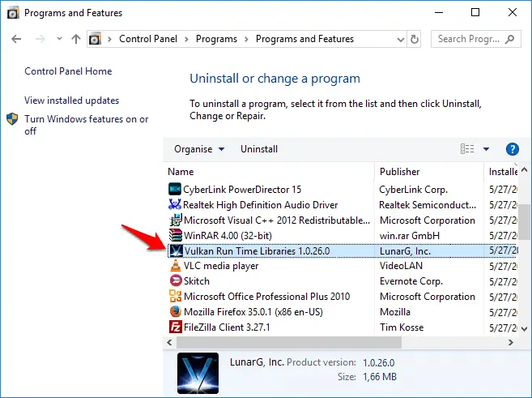Select VLC media player entry
This screenshot has height=398, width=532.
(221, 266)
